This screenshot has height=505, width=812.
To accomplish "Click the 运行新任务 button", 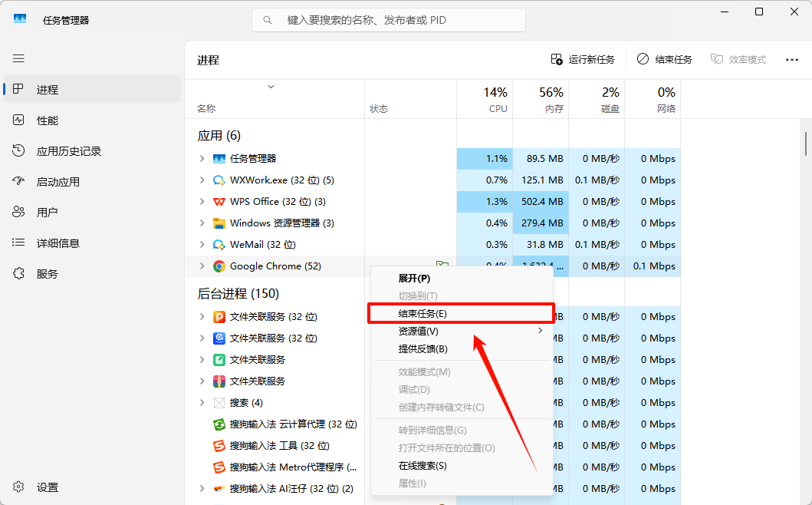I will [583, 60].
